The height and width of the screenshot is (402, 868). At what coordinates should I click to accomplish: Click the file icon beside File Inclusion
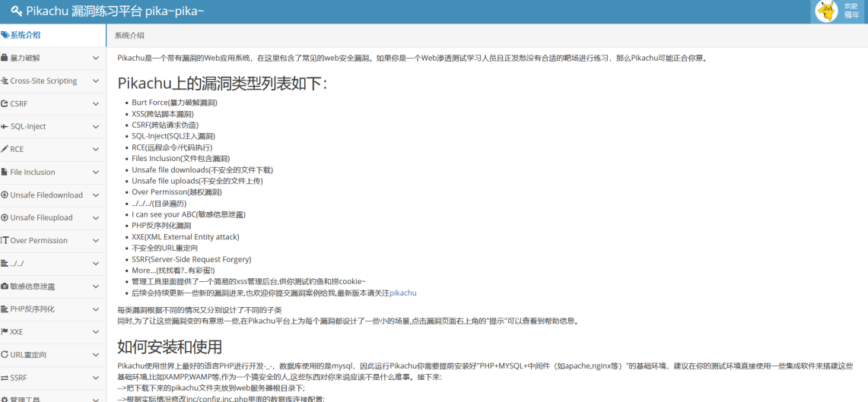(x=4, y=172)
